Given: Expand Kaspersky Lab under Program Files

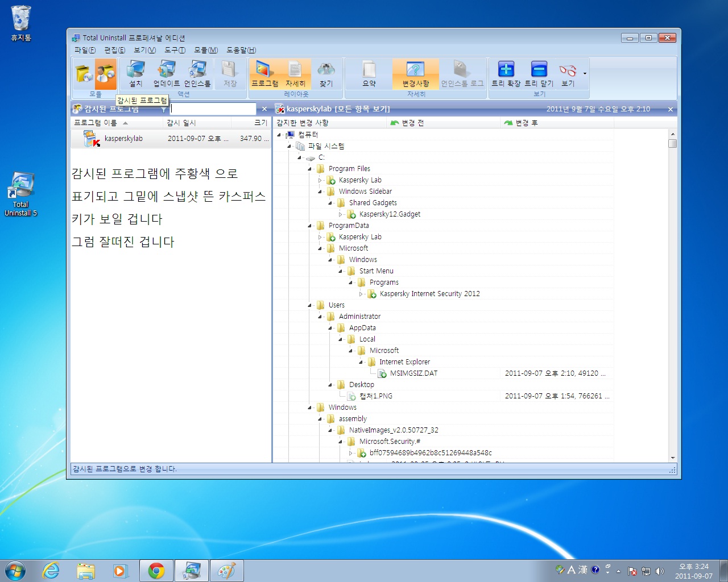Looking at the screenshot, I should [320, 180].
